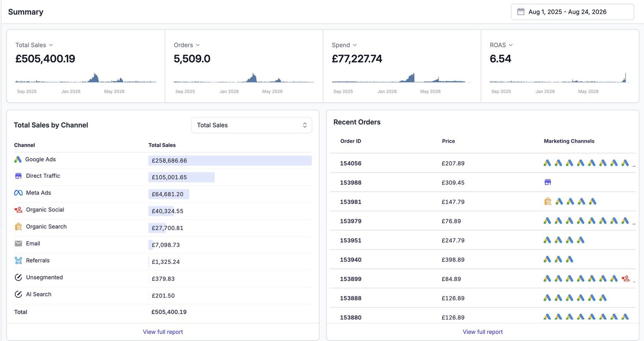Click the Google Ads channel icon

coord(18,160)
